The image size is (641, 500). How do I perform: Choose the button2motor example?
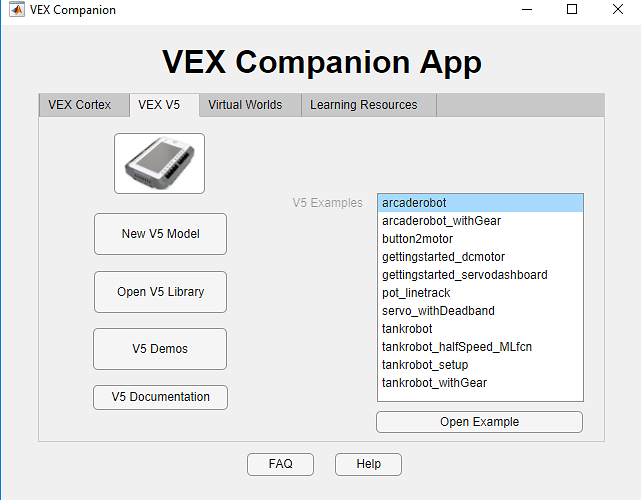tap(480, 239)
